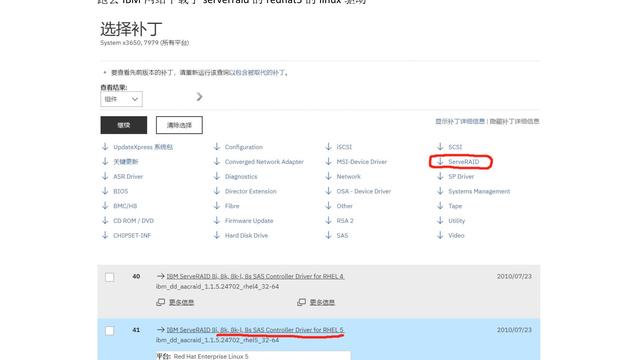Click the arrow icon beside Director Extension
The image size is (640, 360).
217,191
